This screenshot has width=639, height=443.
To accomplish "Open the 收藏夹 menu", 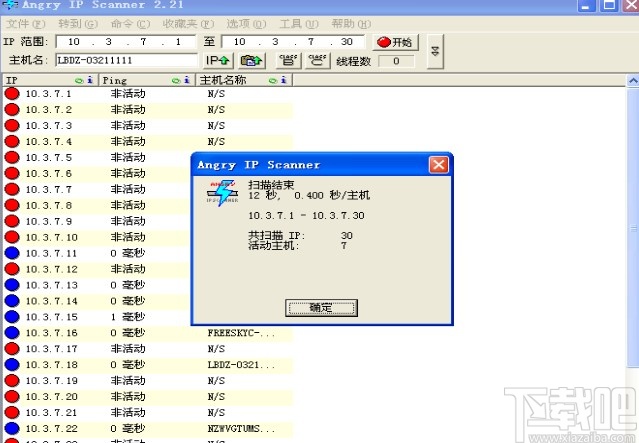I will pyautogui.click(x=188, y=24).
